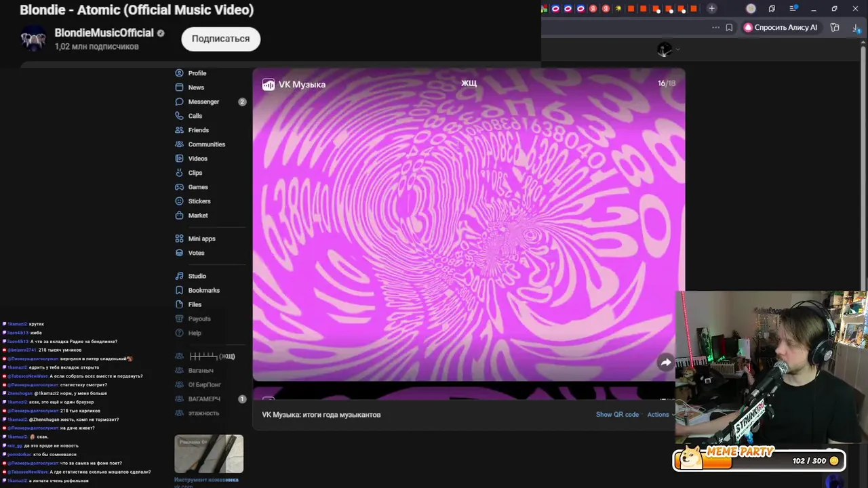Bookmark page via address bar bookmark icon
Viewport: 868px width, 488px height.
729,28
